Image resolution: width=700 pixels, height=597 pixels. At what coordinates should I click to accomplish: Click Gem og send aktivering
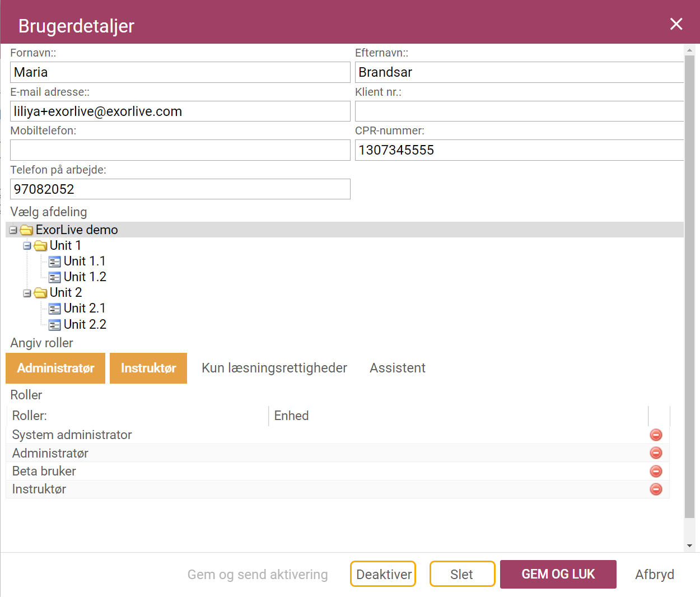(x=258, y=575)
